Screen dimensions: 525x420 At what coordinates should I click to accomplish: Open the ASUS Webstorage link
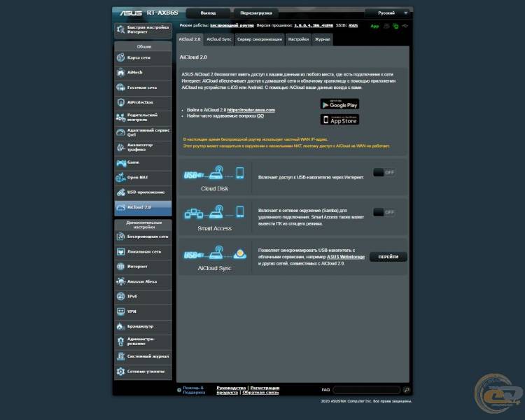coord(346,257)
